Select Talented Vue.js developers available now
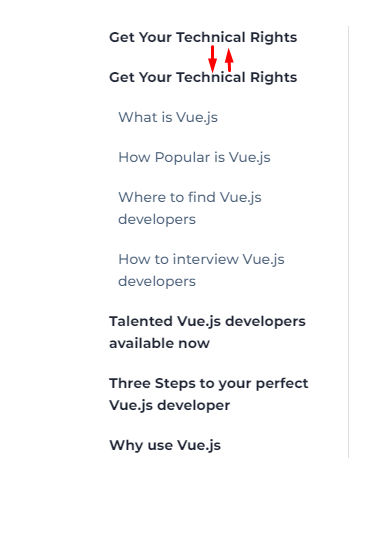Viewport: 388px width, 543px height. click(x=207, y=332)
